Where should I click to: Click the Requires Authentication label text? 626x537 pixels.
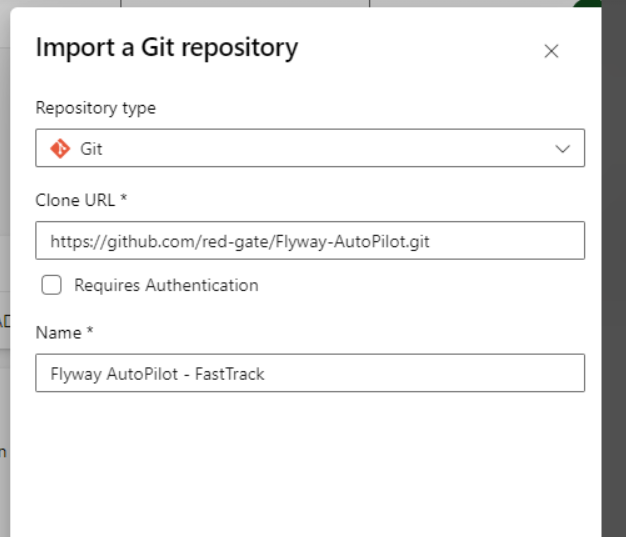coord(166,285)
